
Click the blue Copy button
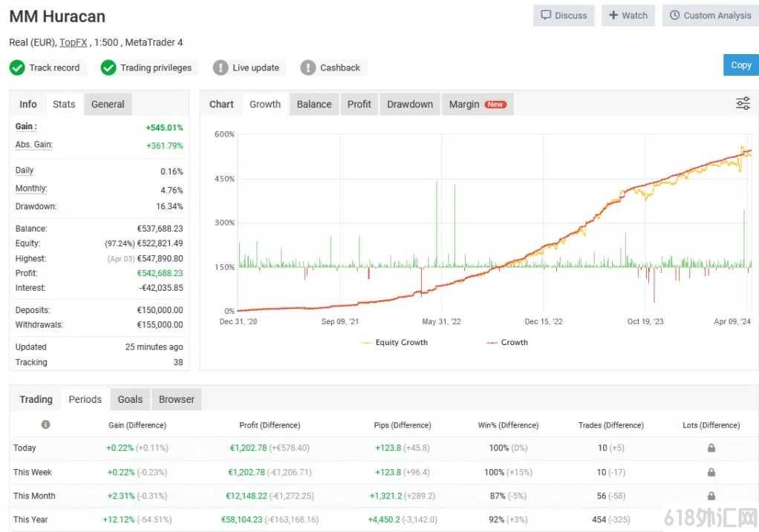pos(741,65)
